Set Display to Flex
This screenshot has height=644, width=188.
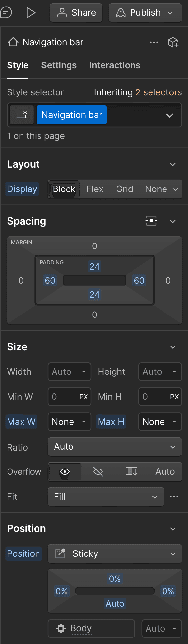pyautogui.click(x=95, y=189)
